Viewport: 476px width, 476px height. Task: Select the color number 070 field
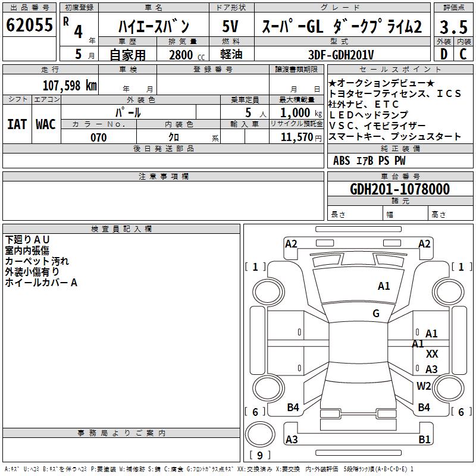pos(99,137)
